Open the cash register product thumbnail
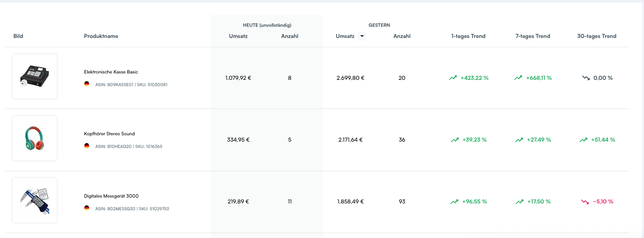 pos(35,76)
